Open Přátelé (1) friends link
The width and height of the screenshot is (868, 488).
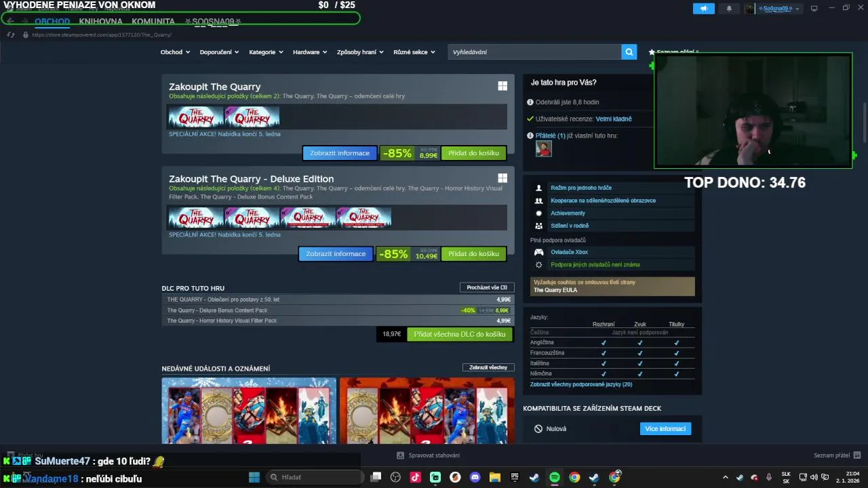click(550, 136)
